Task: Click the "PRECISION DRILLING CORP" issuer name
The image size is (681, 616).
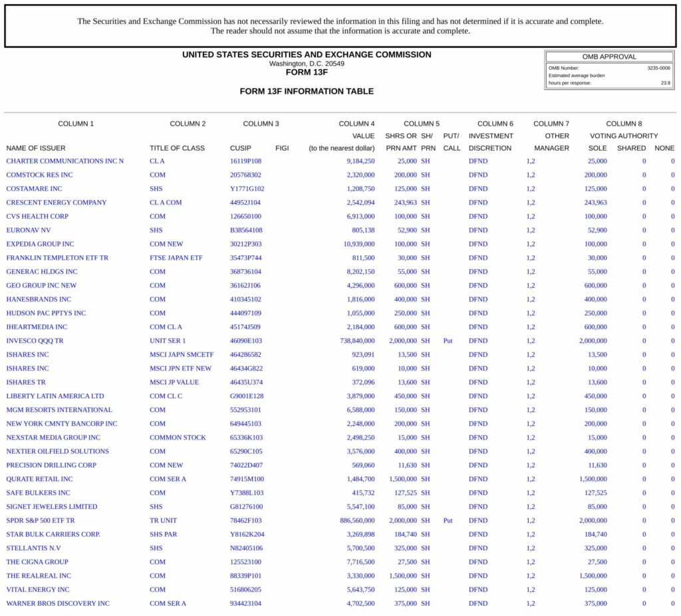Action: click(51, 465)
